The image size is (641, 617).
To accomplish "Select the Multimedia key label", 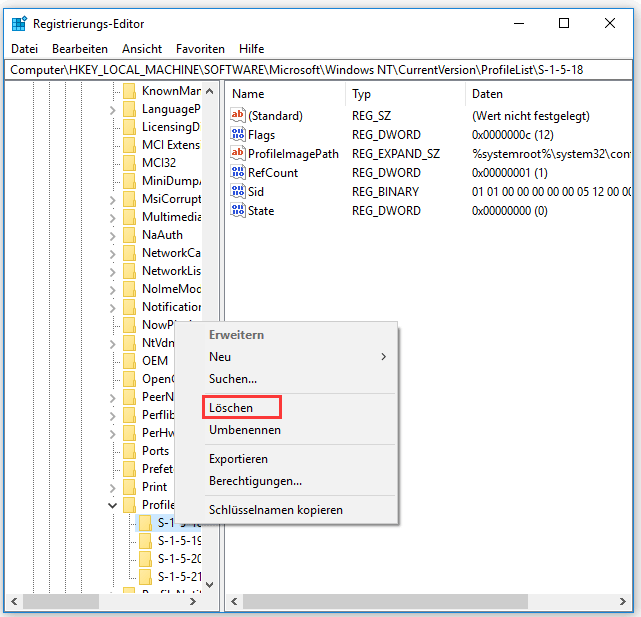I will (x=172, y=217).
